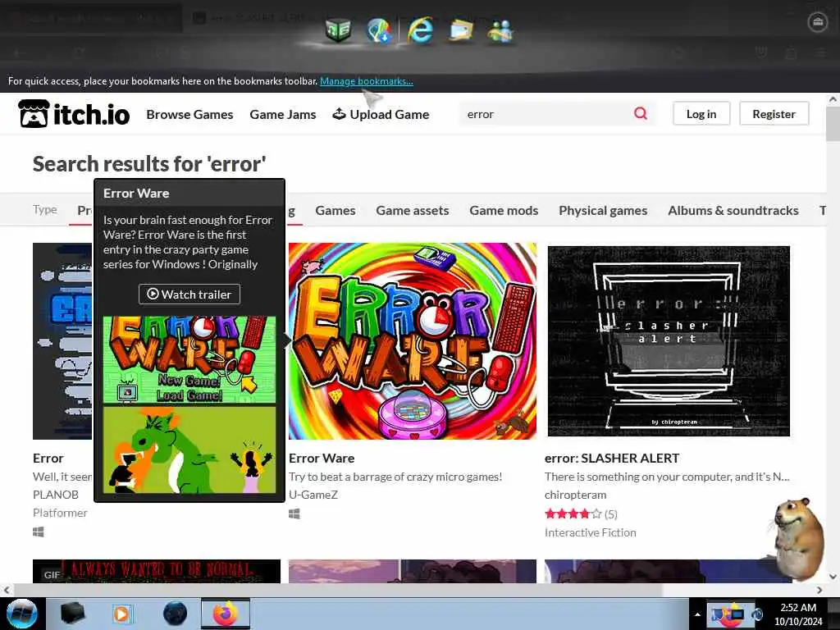Click the horizontal scrollbar thumb
The height and width of the screenshot is (630, 840).
pos(337,590)
